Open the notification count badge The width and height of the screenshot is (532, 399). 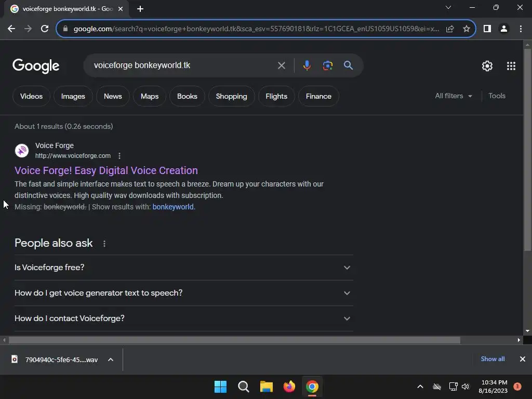517,387
